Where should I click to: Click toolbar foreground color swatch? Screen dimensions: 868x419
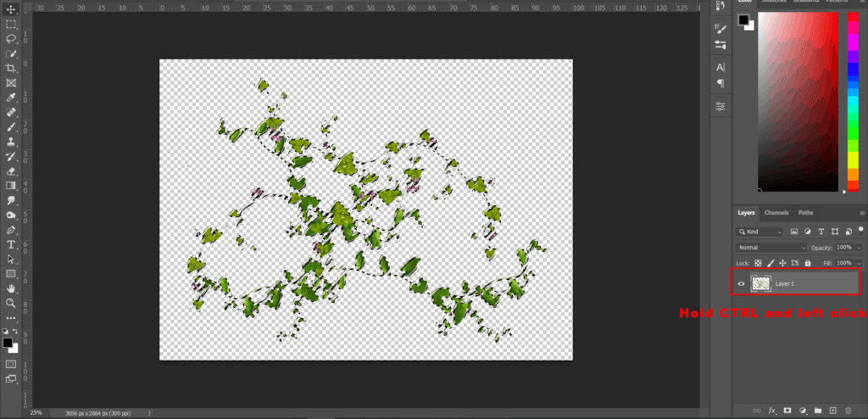point(7,343)
